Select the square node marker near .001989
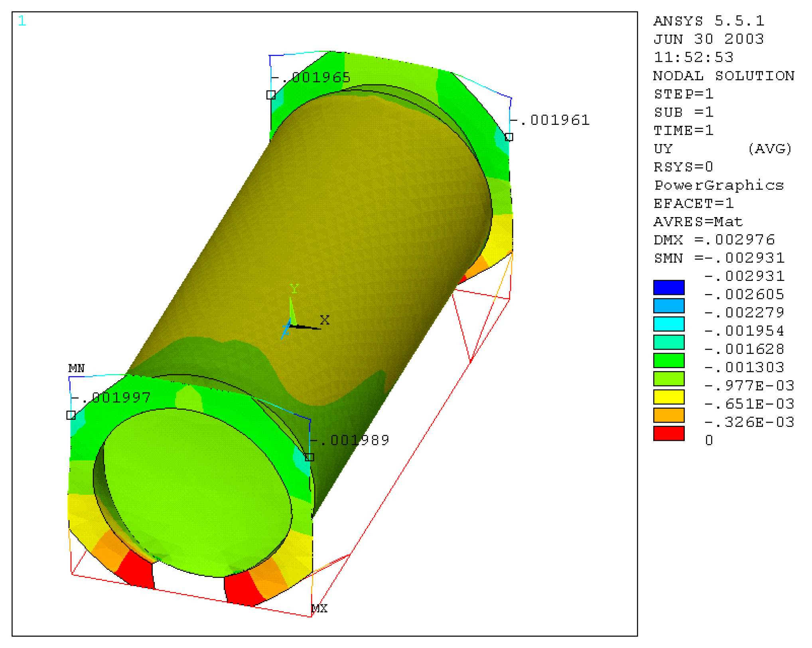 [309, 457]
